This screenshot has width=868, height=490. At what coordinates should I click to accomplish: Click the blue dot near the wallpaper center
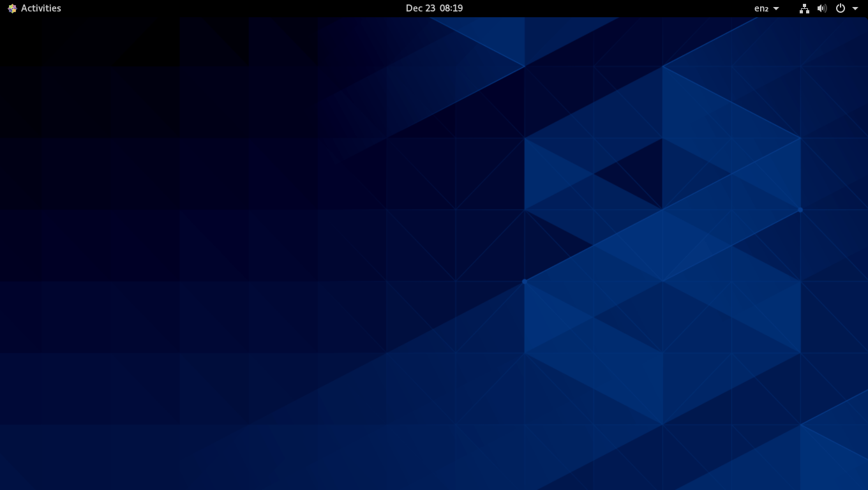[x=525, y=281]
